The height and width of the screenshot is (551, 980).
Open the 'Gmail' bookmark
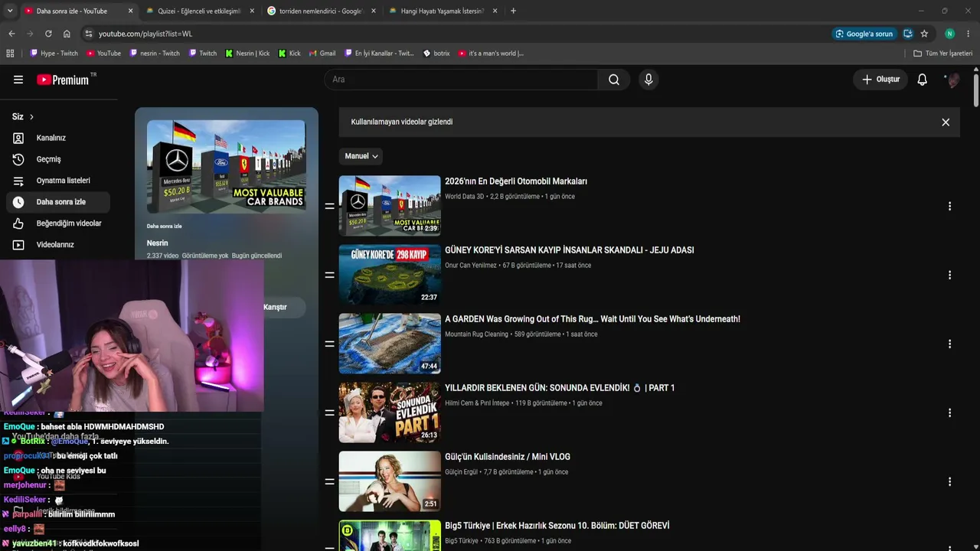click(322, 54)
